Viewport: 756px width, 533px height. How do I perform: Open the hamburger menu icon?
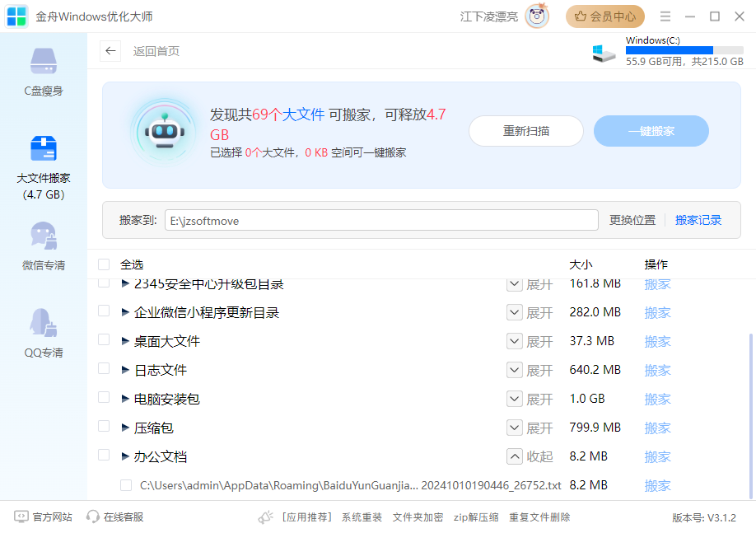coord(665,16)
